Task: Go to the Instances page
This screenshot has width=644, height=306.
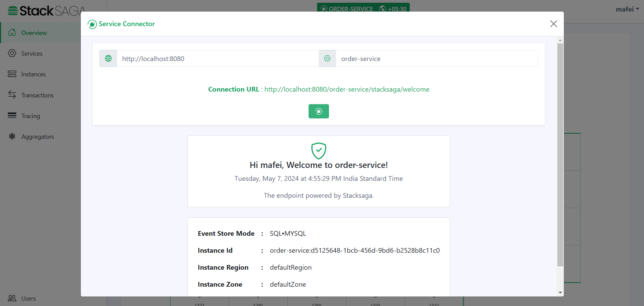Action: click(x=40, y=74)
